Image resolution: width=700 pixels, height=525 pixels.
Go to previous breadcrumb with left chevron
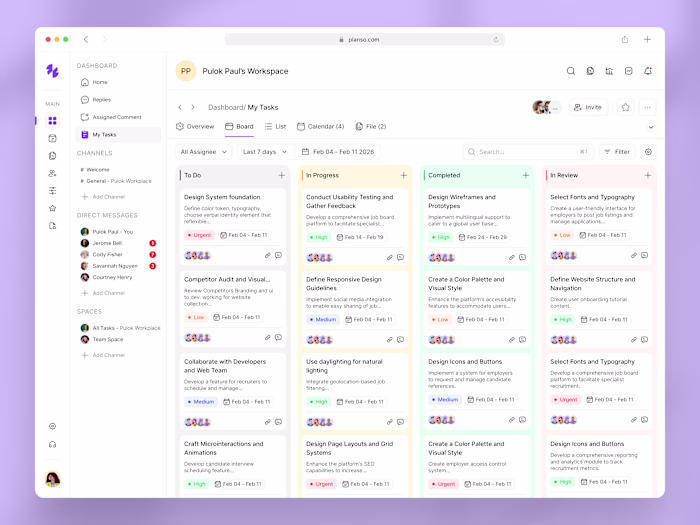point(180,107)
